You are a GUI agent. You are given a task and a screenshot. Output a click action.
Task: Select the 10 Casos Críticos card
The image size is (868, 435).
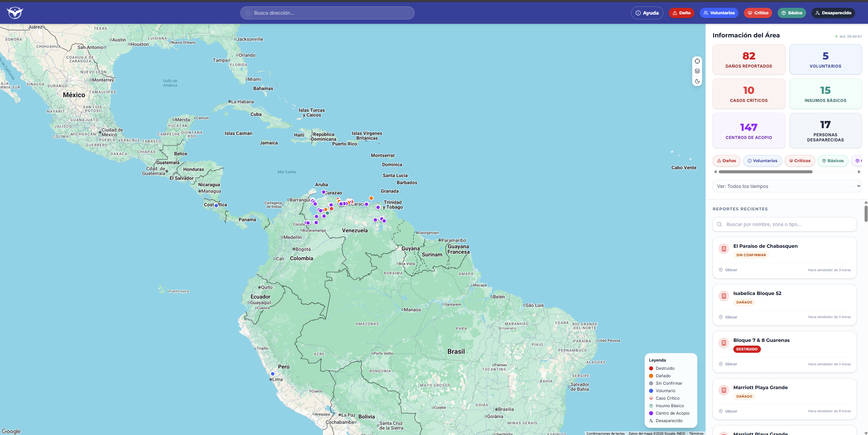tap(749, 94)
